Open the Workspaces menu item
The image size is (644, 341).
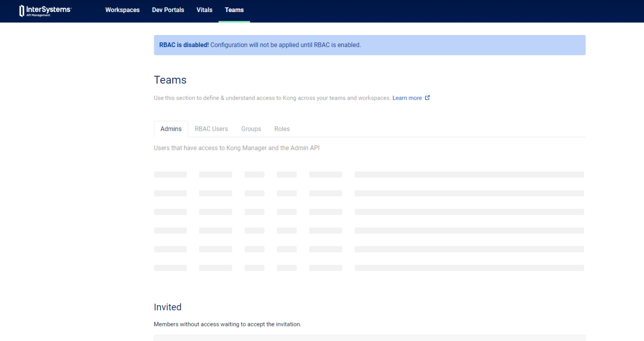pos(122,10)
